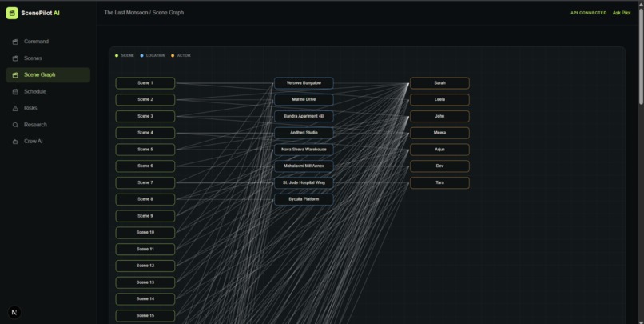Select the Scene 5 node
The height and width of the screenshot is (324, 644).
(145, 150)
